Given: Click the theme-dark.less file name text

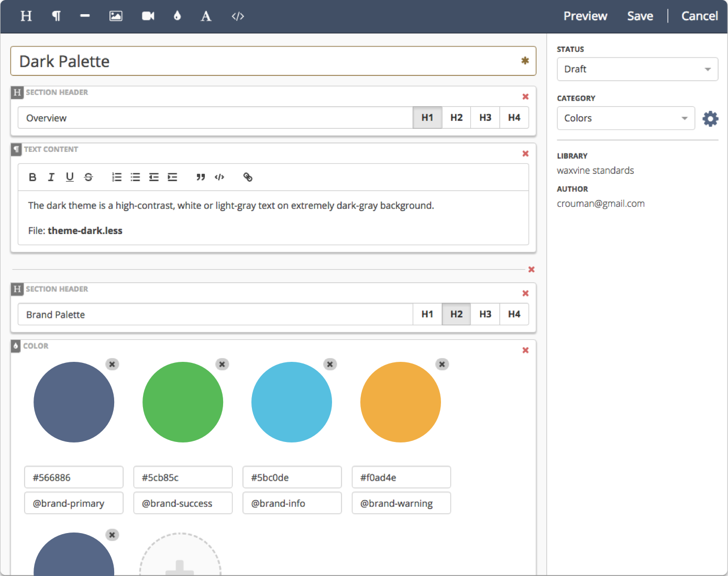Looking at the screenshot, I should 85,231.
